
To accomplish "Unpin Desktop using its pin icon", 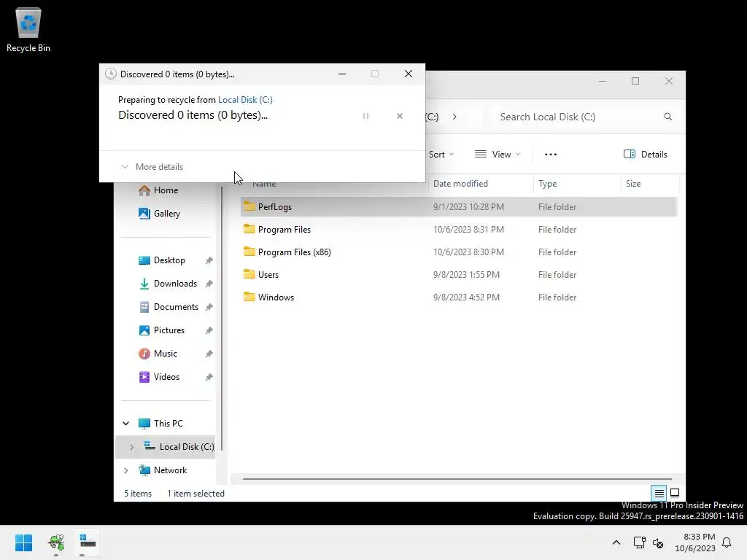I will [x=209, y=260].
